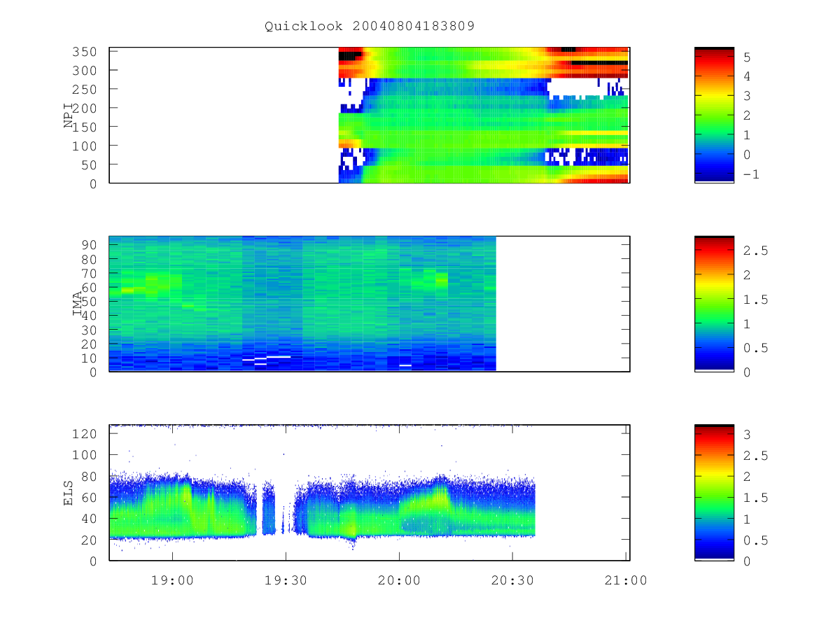Click the 90 tick label on IMA axis
This screenshot has height=630, width=840.
click(90, 244)
